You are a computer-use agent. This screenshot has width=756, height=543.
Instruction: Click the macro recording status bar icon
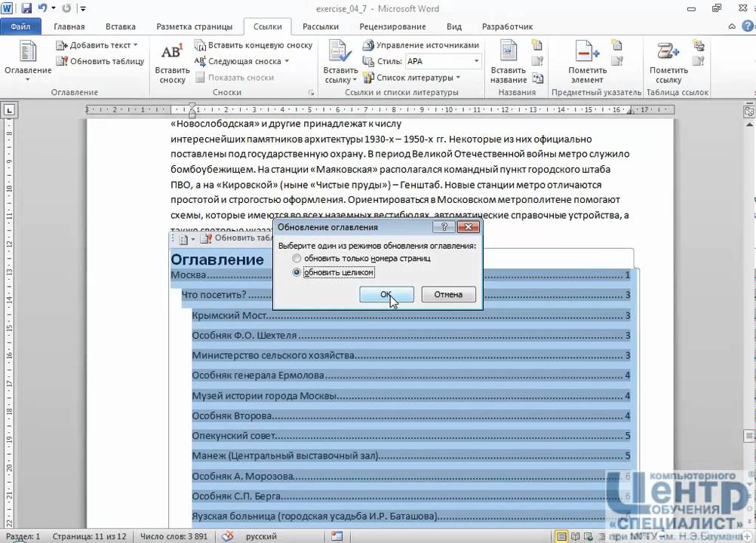tap(337, 535)
